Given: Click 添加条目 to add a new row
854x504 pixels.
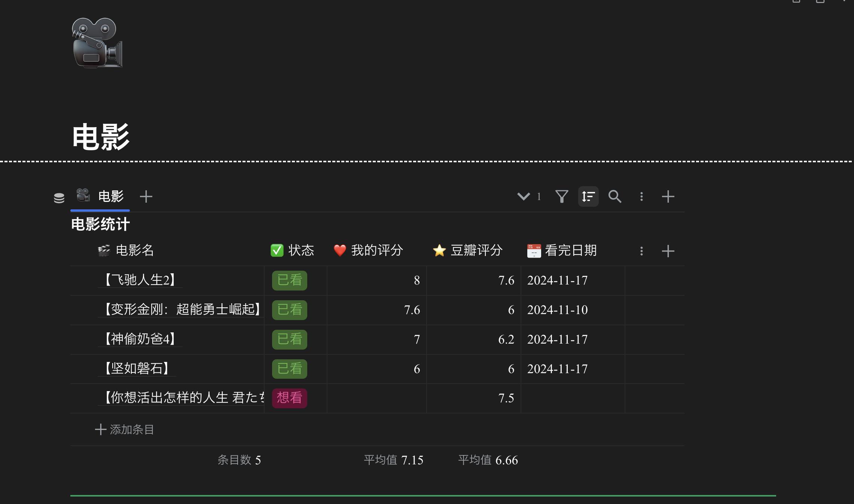Looking at the screenshot, I should point(124,430).
